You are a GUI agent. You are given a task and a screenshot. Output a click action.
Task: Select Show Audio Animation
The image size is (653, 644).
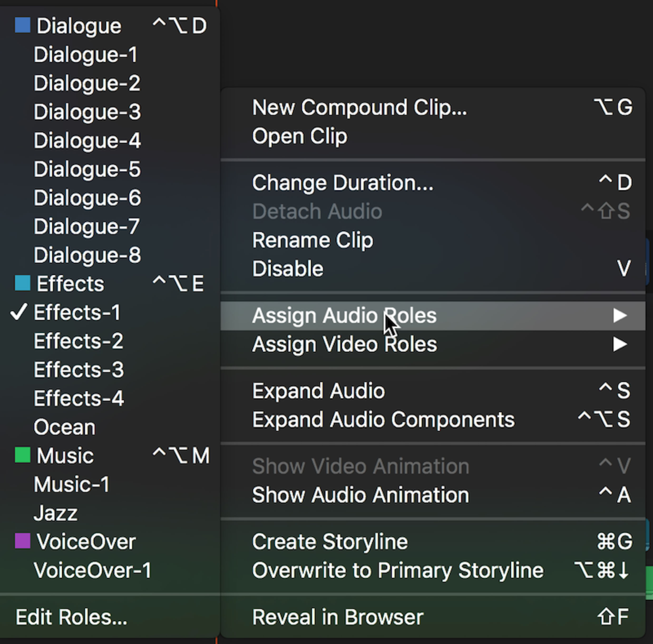click(361, 495)
